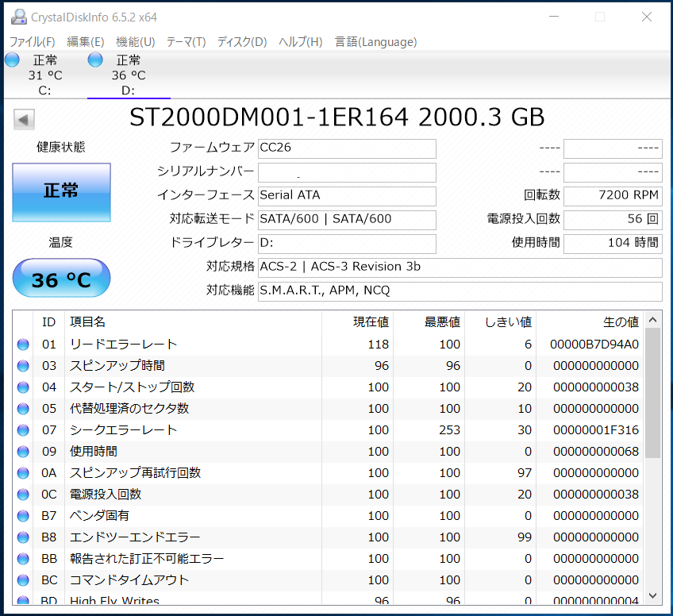Click the previous disk arrow button

(x=24, y=119)
